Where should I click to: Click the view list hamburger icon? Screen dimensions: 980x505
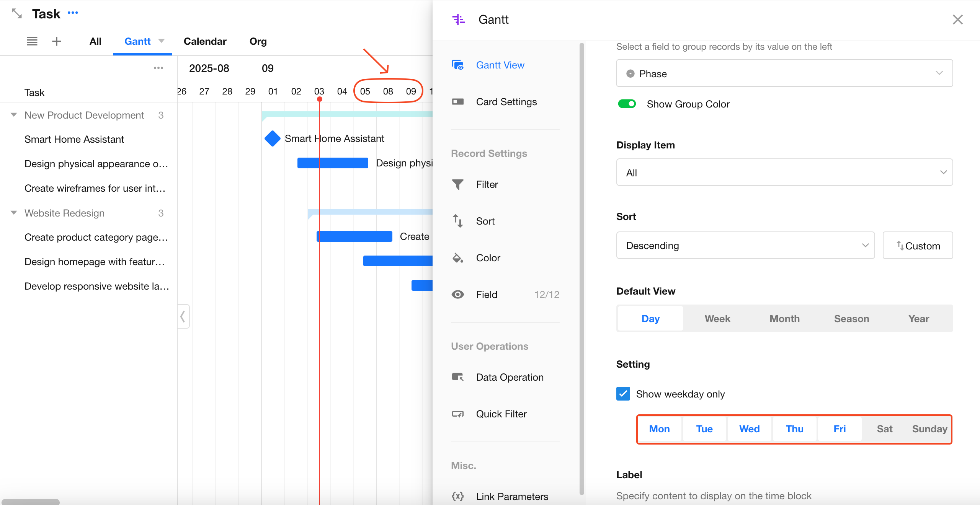pos(32,41)
